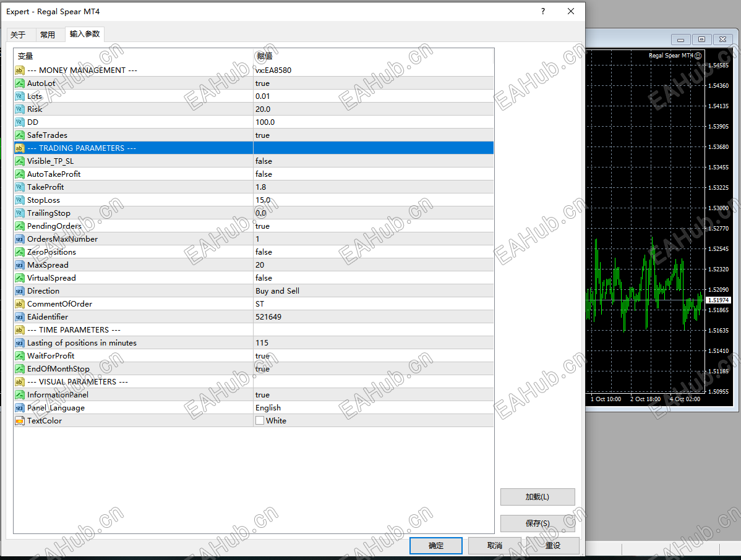Click the MaxSpread integer icon
This screenshot has width=741, height=560.
[x=19, y=265]
